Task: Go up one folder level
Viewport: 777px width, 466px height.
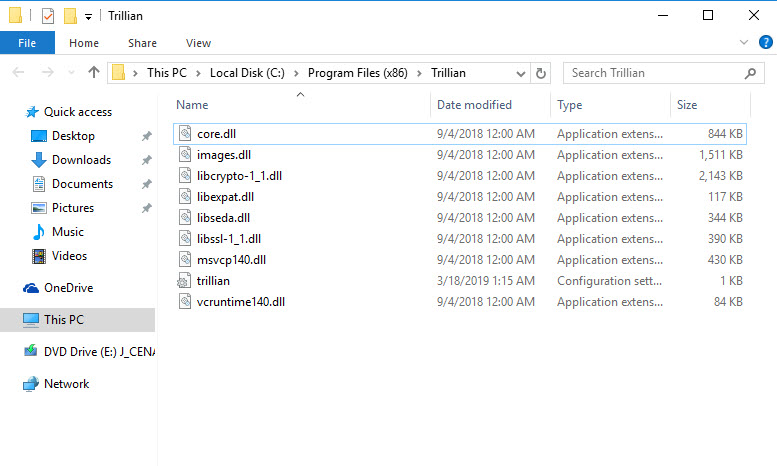Action: point(94,72)
